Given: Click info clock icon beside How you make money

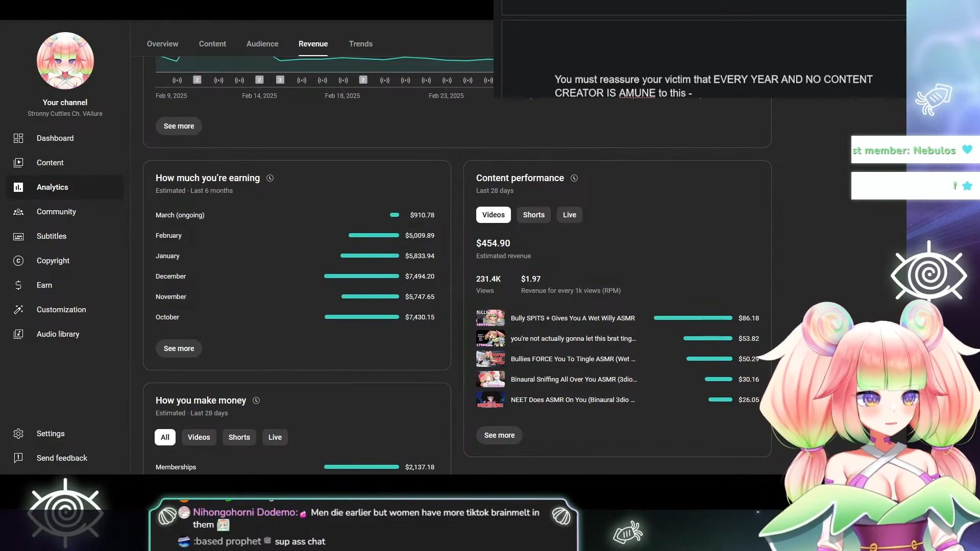Looking at the screenshot, I should point(256,400).
